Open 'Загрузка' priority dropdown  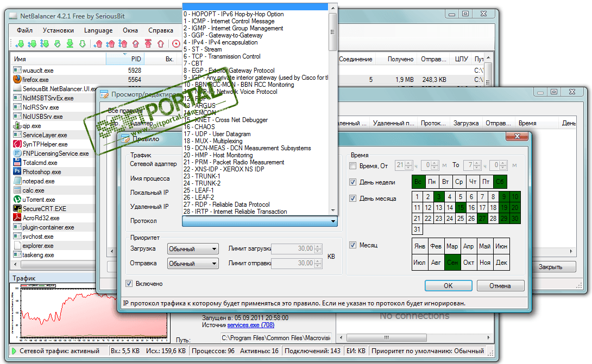pyautogui.click(x=193, y=249)
